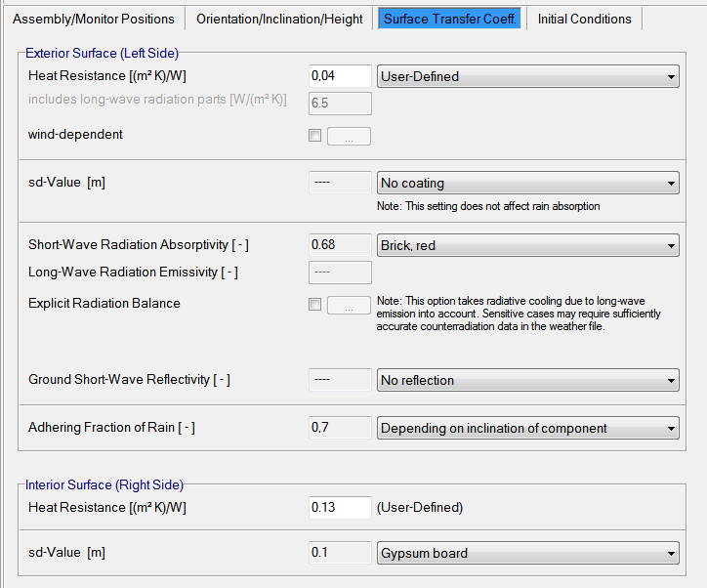Screen dimensions: 707x588
Task: Open the Gypsum board sd-Value dropdown
Action: pyautogui.click(x=527, y=554)
